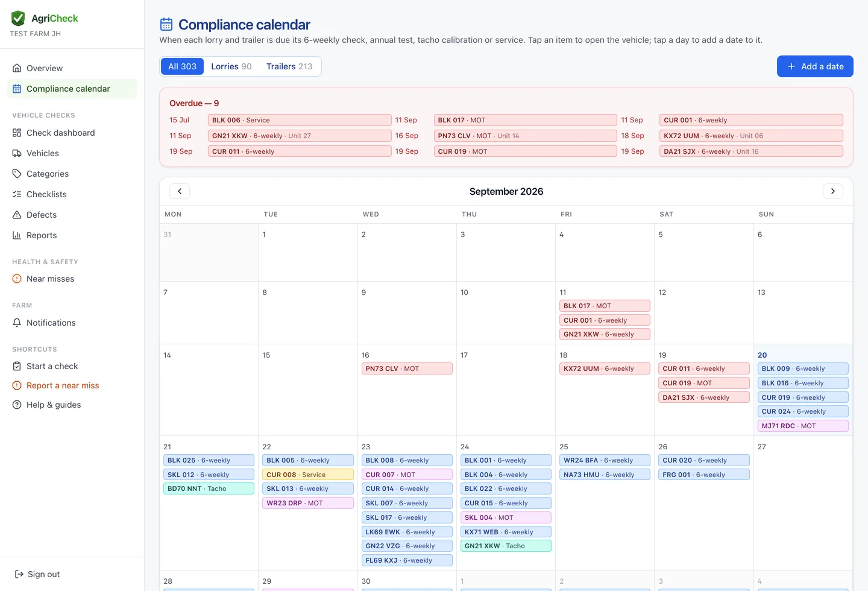Click the Near misses alert icon
868x591 pixels.
[17, 279]
